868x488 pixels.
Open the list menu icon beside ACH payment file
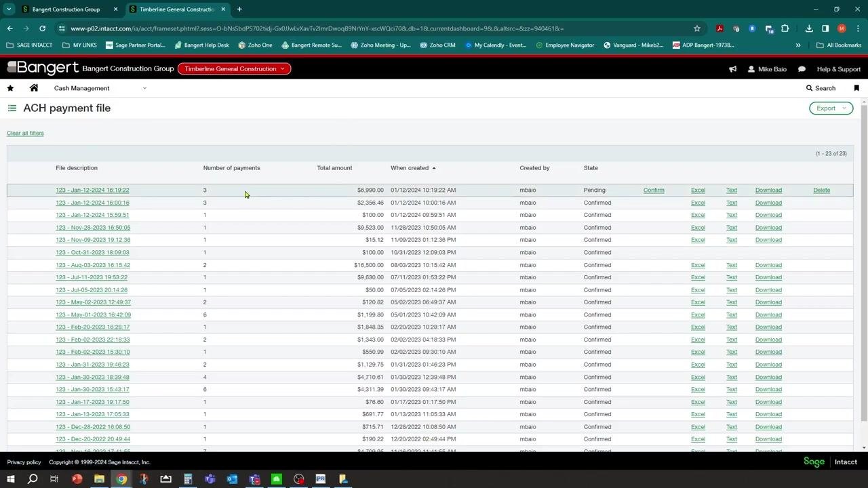(12, 108)
